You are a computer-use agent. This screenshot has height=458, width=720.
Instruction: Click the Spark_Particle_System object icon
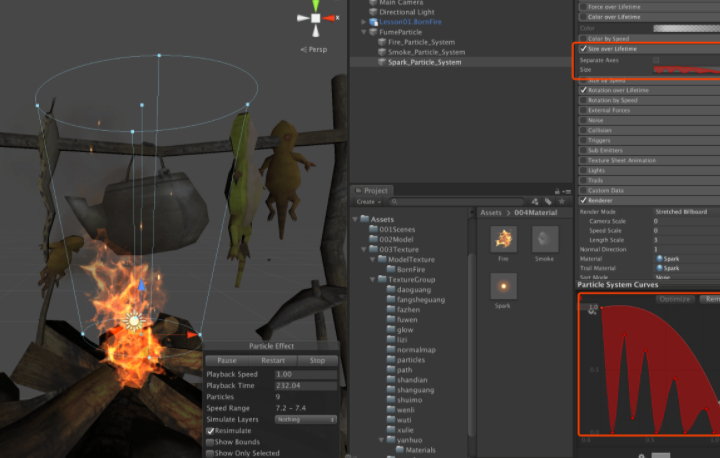click(x=382, y=62)
